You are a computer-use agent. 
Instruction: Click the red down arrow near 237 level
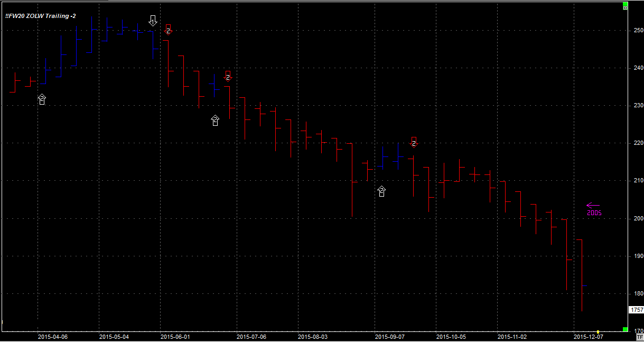tap(228, 76)
